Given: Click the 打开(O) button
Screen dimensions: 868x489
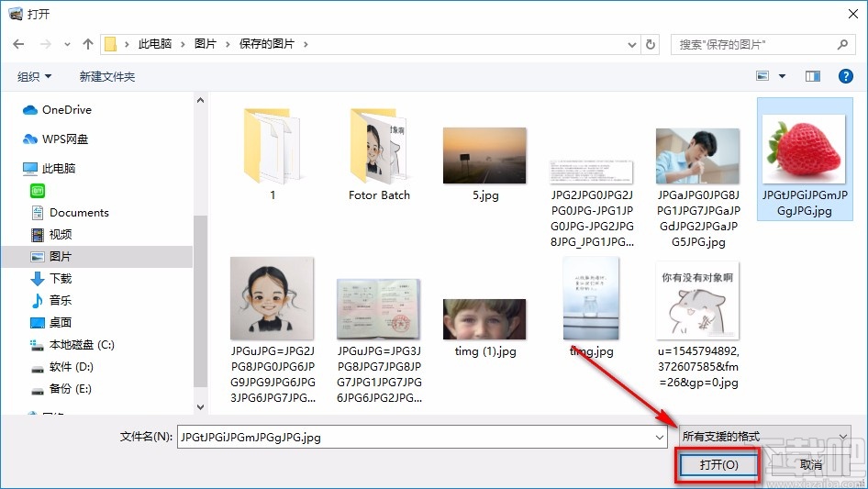Looking at the screenshot, I should (x=718, y=464).
